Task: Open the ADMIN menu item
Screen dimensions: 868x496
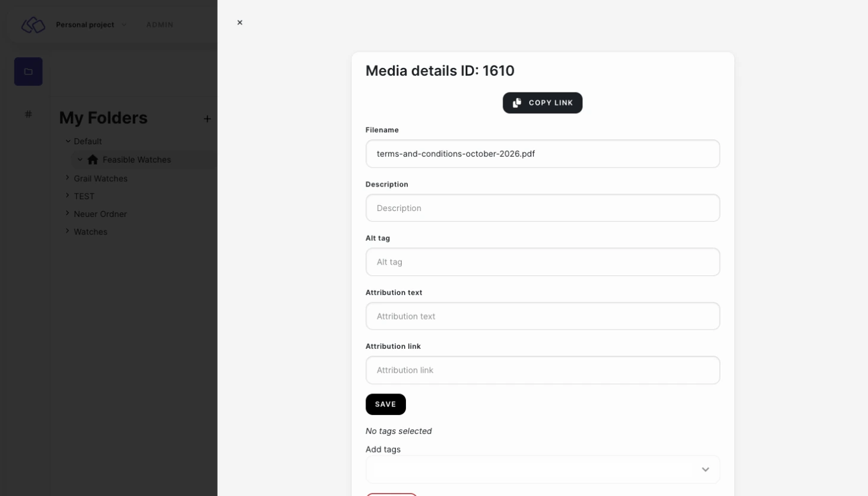Action: (160, 24)
